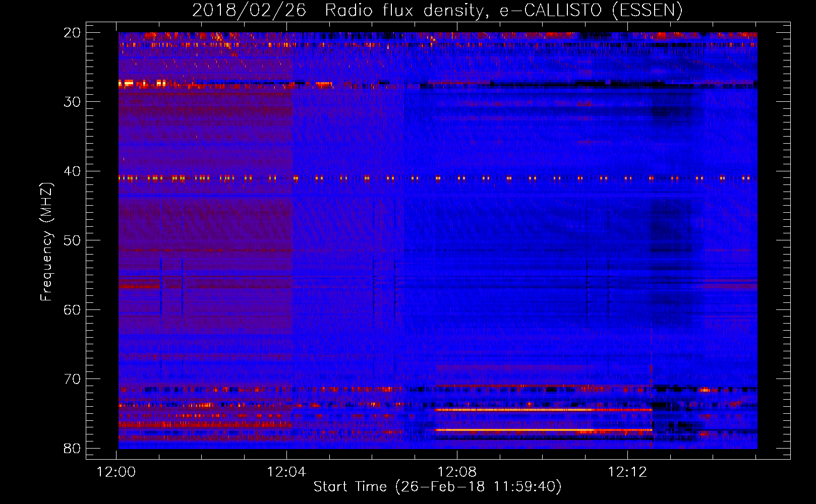Click the 'Start Time (26-Feb-18 11:59:40)' axis caption
The height and width of the screenshot is (504, 816).
(x=437, y=487)
